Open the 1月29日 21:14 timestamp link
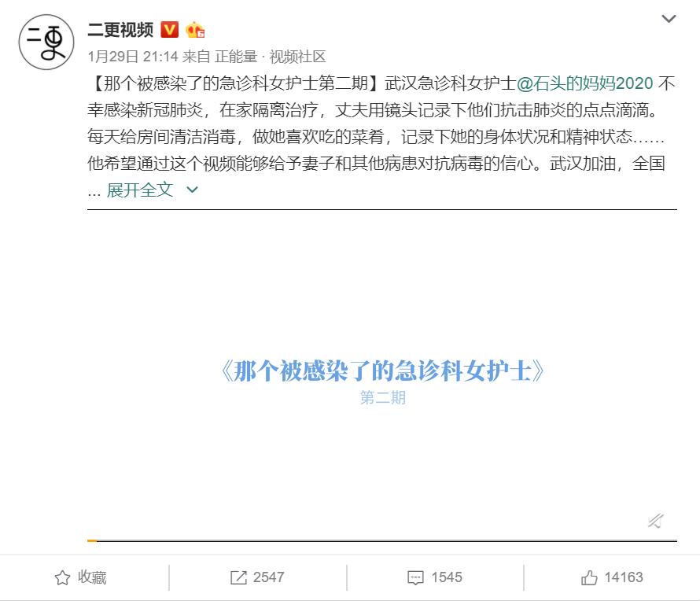Image resolution: width=700 pixels, height=601 pixels. [133, 57]
